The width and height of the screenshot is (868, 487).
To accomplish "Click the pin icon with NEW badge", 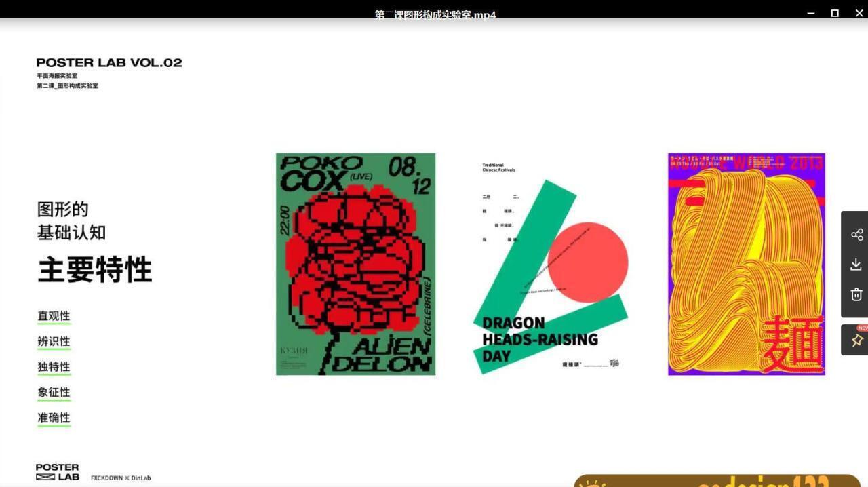I will (x=856, y=340).
